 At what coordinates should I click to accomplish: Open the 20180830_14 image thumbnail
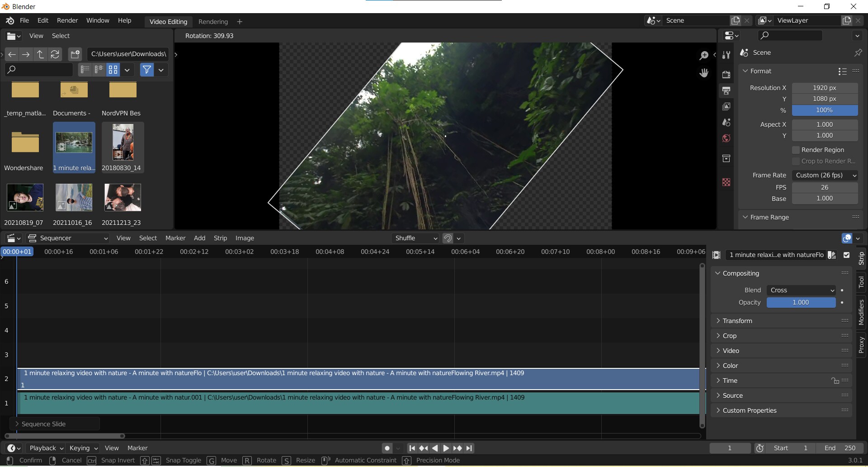pos(122,143)
